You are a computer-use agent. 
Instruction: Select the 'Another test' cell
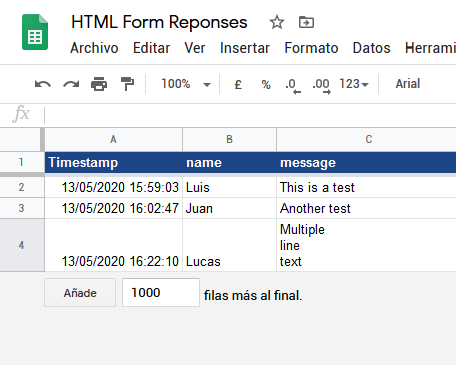(x=366, y=208)
